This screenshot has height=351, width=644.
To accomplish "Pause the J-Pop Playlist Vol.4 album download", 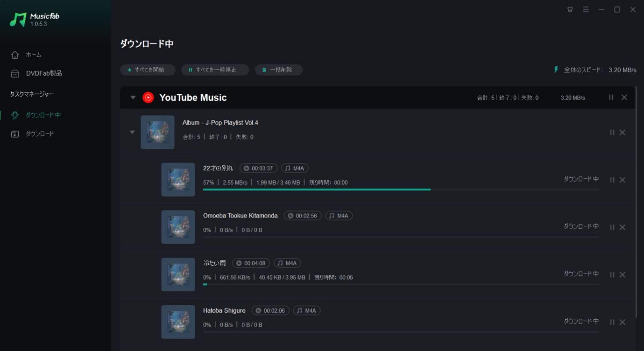I will [612, 133].
